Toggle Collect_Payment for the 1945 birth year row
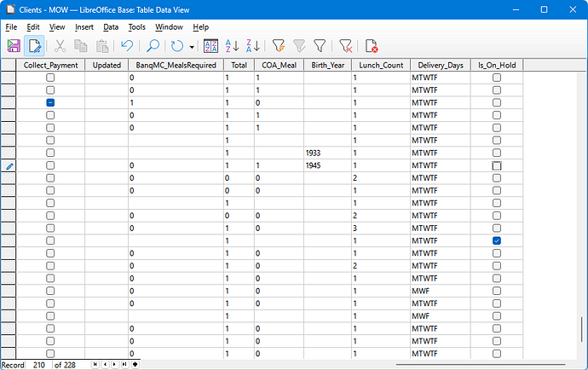588x370 pixels. coord(50,165)
